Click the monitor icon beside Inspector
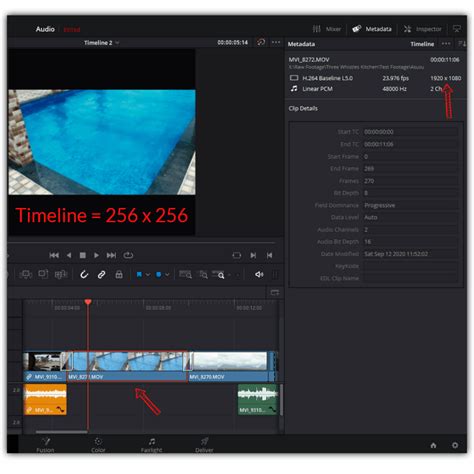Viewport: 474px width, 474px height. (x=457, y=29)
